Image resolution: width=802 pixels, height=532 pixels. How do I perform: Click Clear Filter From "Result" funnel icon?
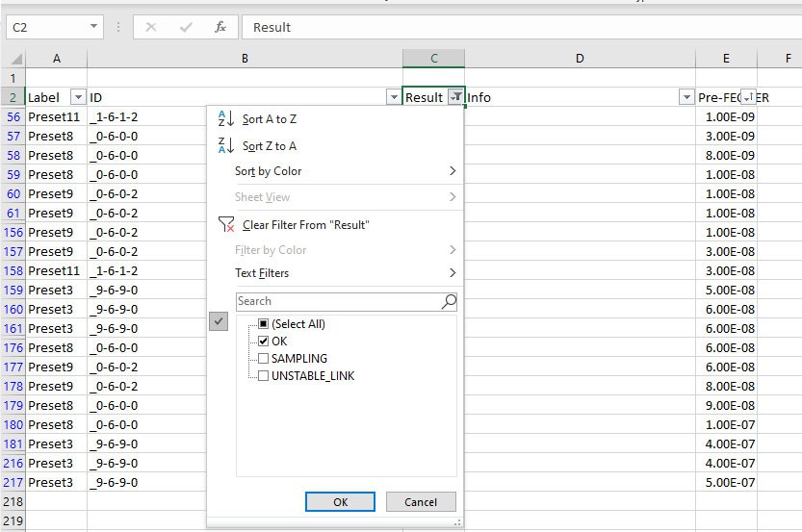[226, 224]
